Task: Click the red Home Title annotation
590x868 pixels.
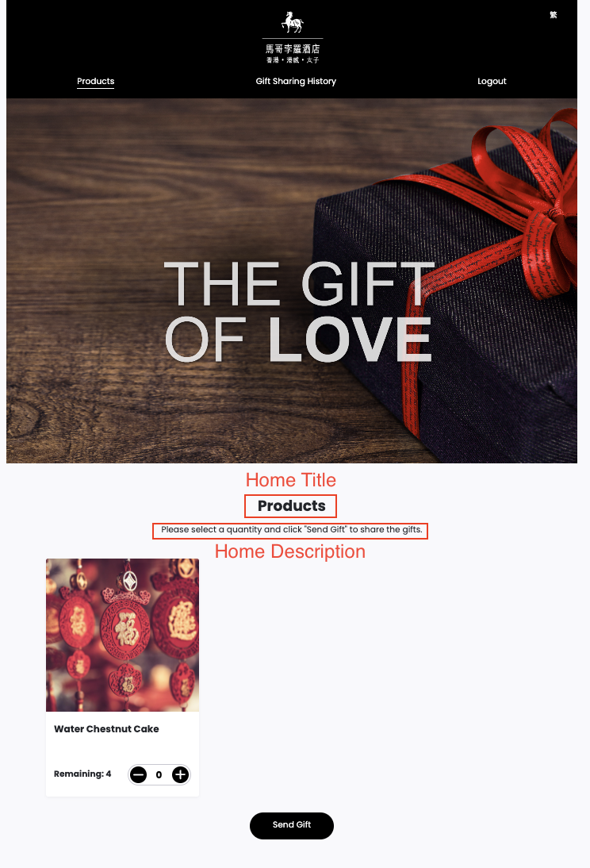Action: click(290, 480)
